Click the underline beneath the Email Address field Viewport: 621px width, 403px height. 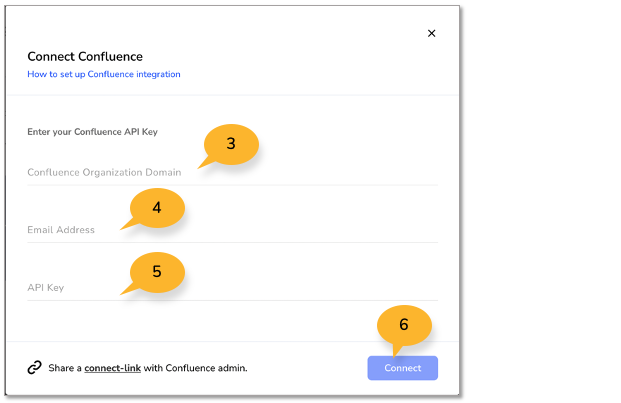(x=232, y=242)
